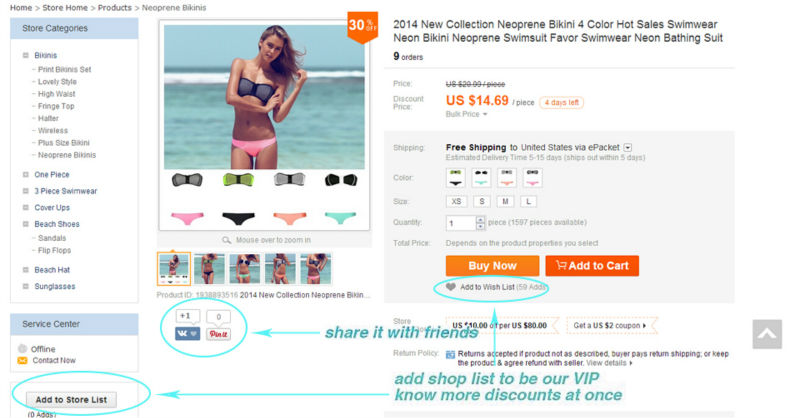The height and width of the screenshot is (418, 800).
Task: Open the shipping method dropdown arrow
Action: pos(628,147)
